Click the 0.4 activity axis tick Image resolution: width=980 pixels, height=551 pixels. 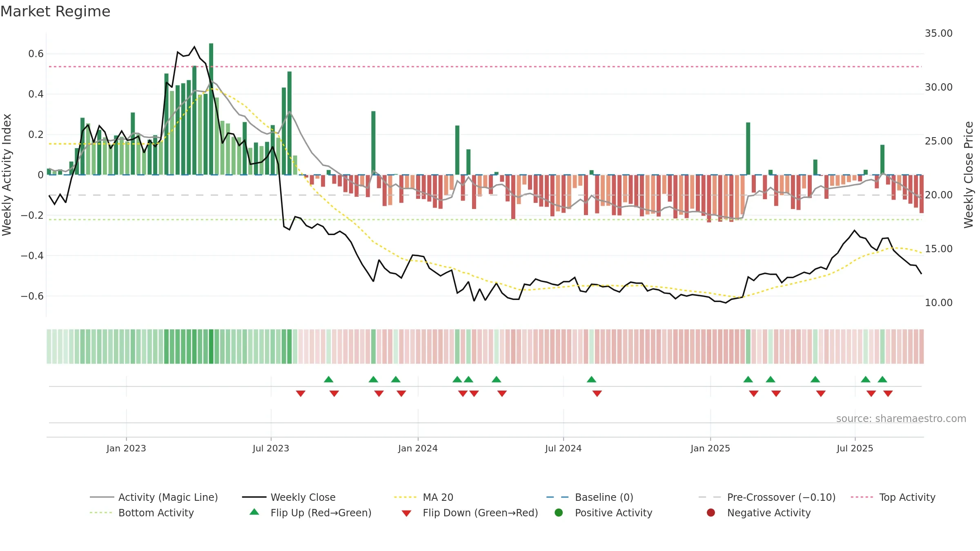(x=36, y=94)
